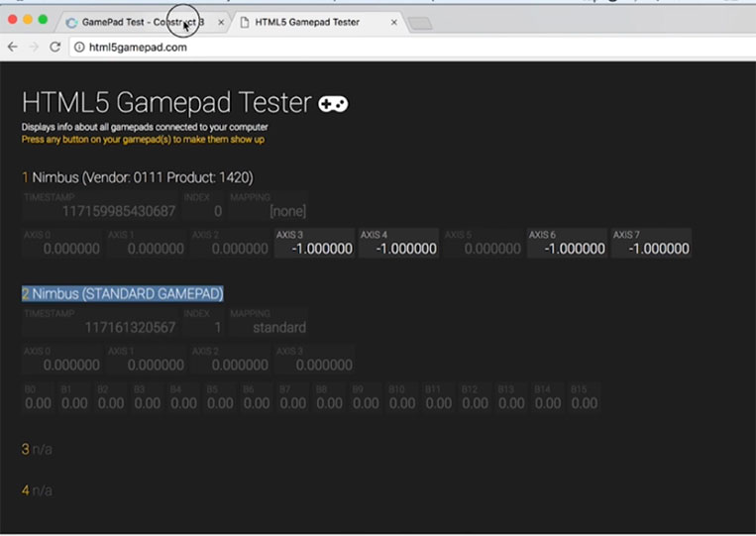Screen dimensions: 756x536
Task: Click button B10 value cell
Action: [402, 398]
